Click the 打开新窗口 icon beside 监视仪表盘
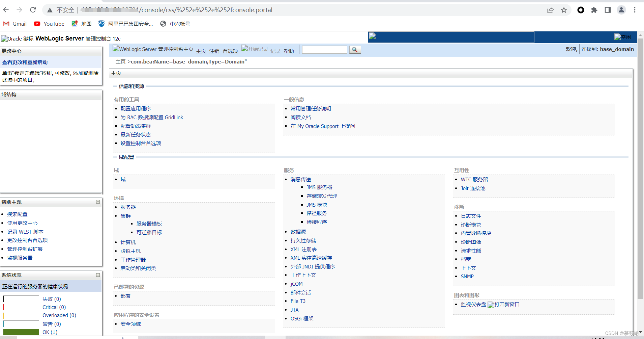This screenshot has width=644, height=339. pos(504,305)
